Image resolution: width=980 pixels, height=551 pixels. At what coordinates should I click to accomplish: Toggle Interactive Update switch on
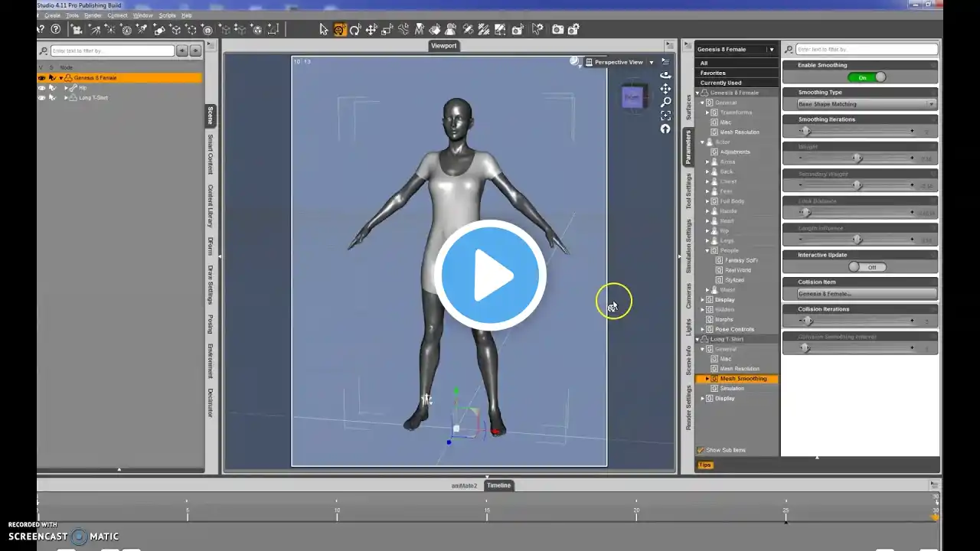(x=867, y=267)
